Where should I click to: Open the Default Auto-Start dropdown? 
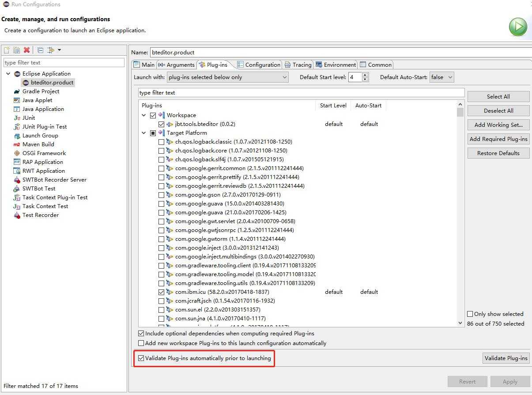[442, 77]
